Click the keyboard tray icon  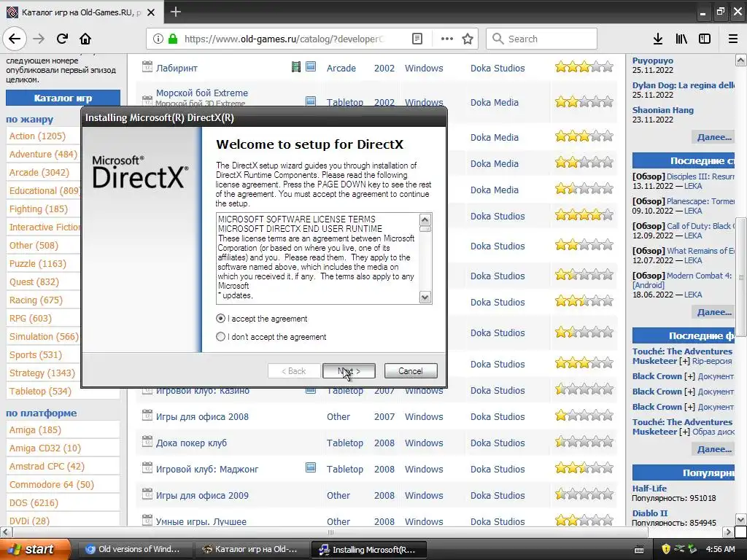tap(639, 550)
